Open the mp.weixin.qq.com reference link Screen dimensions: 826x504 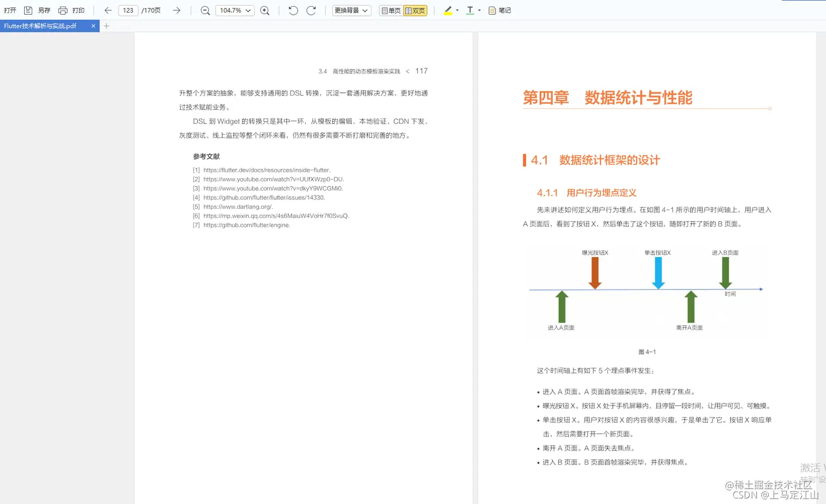(x=276, y=216)
